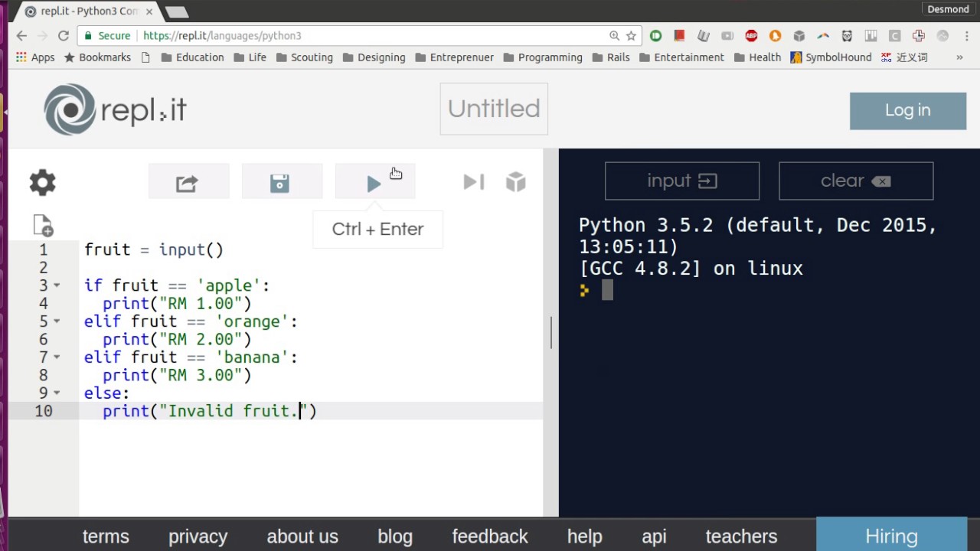Click the divider between editor and console

551,333
